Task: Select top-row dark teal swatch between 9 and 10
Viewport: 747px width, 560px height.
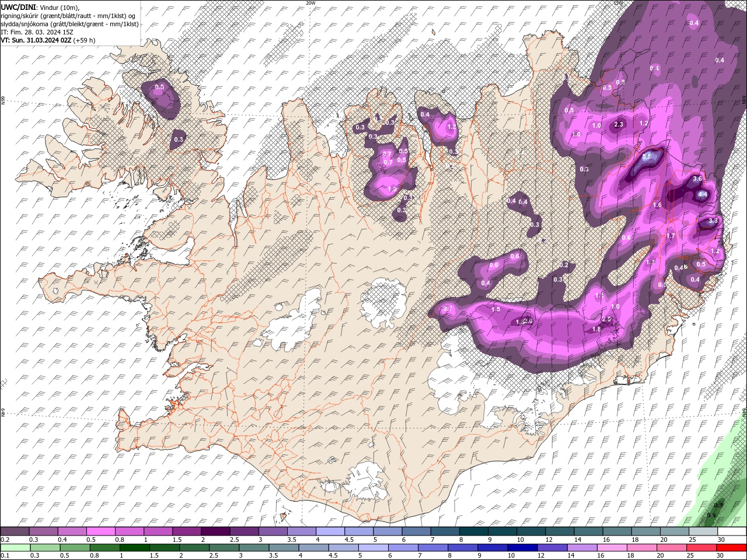Action: [502, 531]
